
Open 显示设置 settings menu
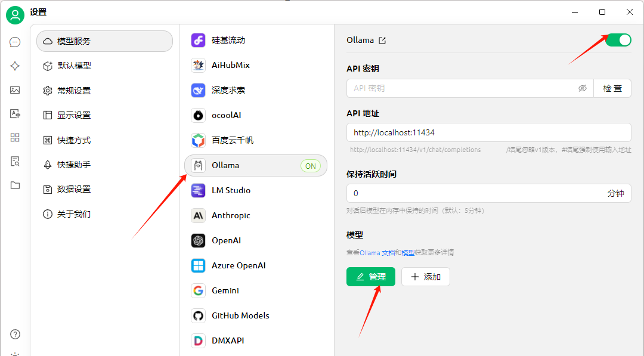tap(105, 115)
